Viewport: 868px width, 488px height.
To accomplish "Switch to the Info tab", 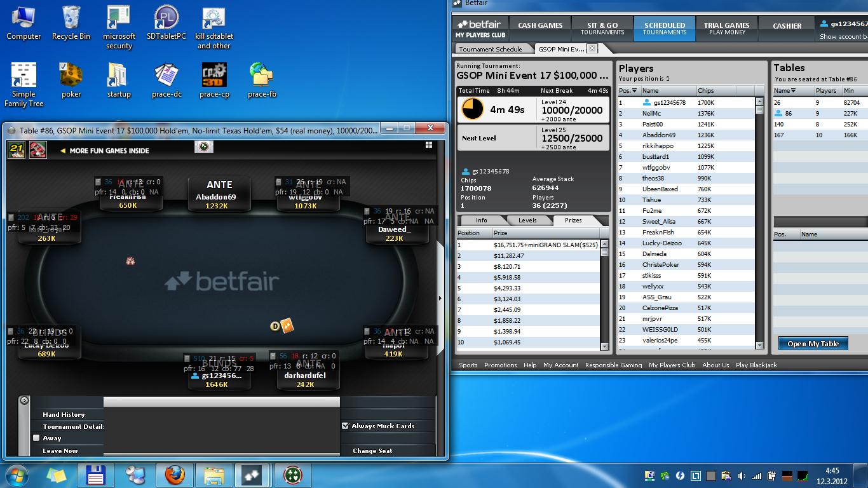I will tap(481, 220).
